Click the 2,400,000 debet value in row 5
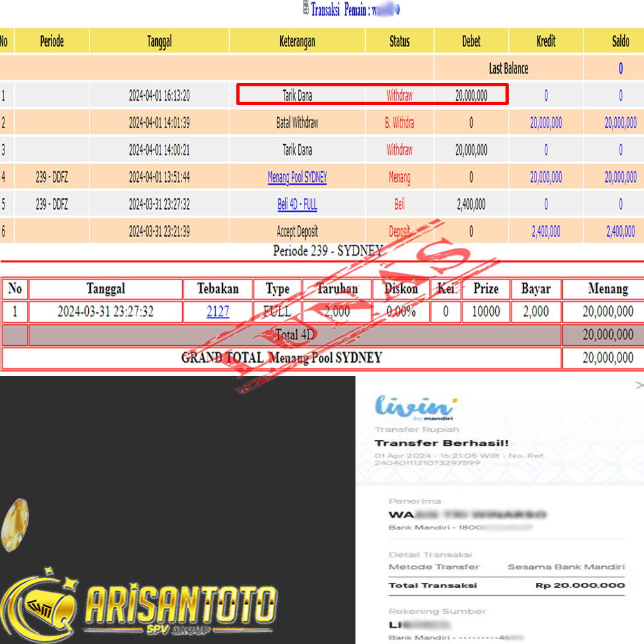Viewport: 644px width, 644px height. click(x=471, y=204)
